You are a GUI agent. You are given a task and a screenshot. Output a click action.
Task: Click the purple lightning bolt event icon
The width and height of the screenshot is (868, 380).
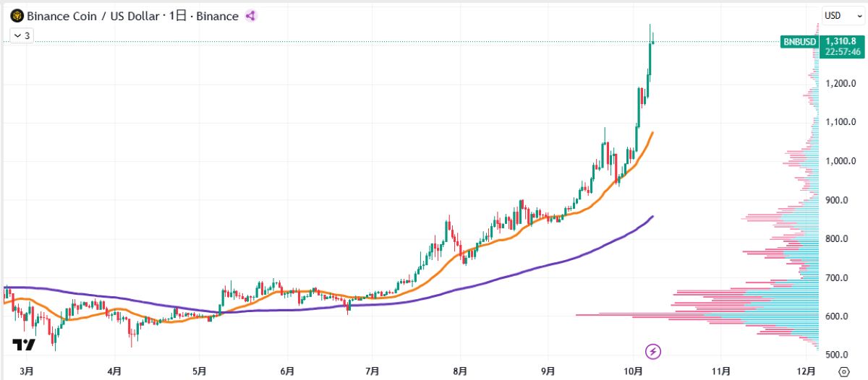pyautogui.click(x=653, y=352)
